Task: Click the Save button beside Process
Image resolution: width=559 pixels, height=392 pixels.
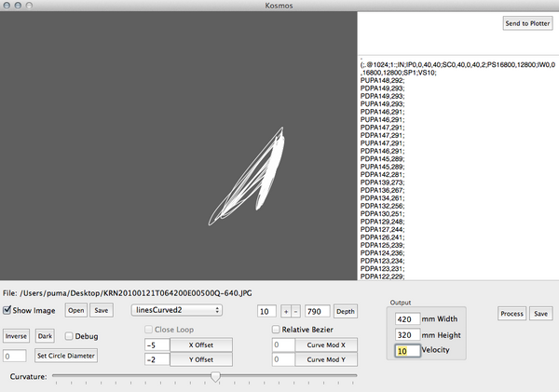Action: [x=540, y=314]
